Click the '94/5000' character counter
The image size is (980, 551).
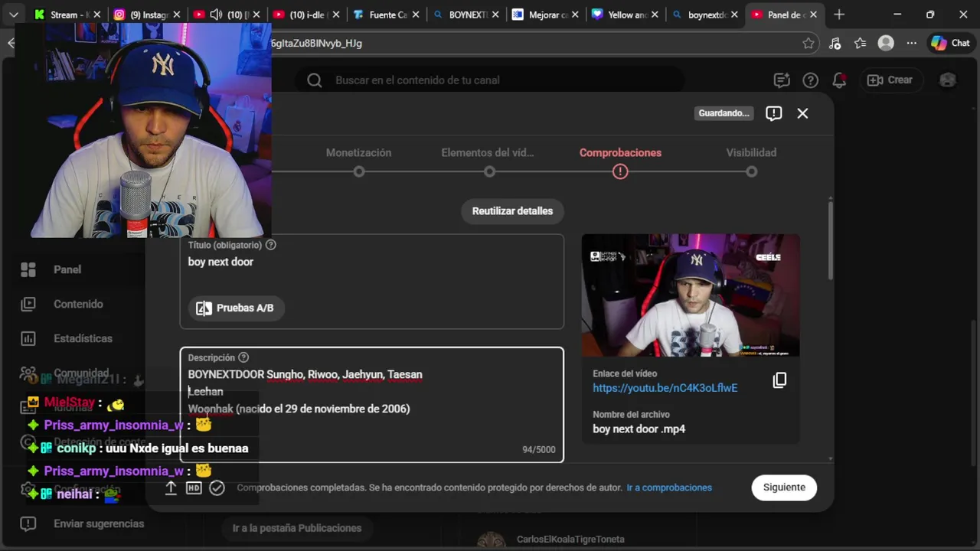click(x=539, y=450)
